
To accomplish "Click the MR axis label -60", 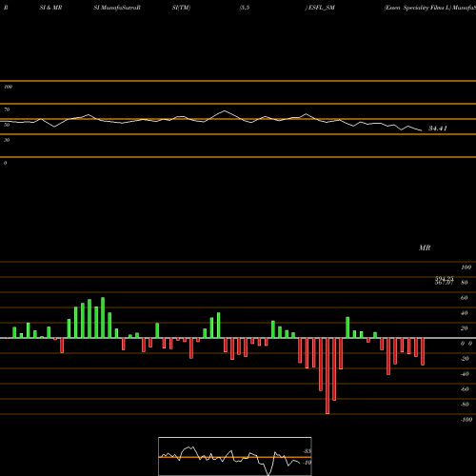I will (465, 389).
